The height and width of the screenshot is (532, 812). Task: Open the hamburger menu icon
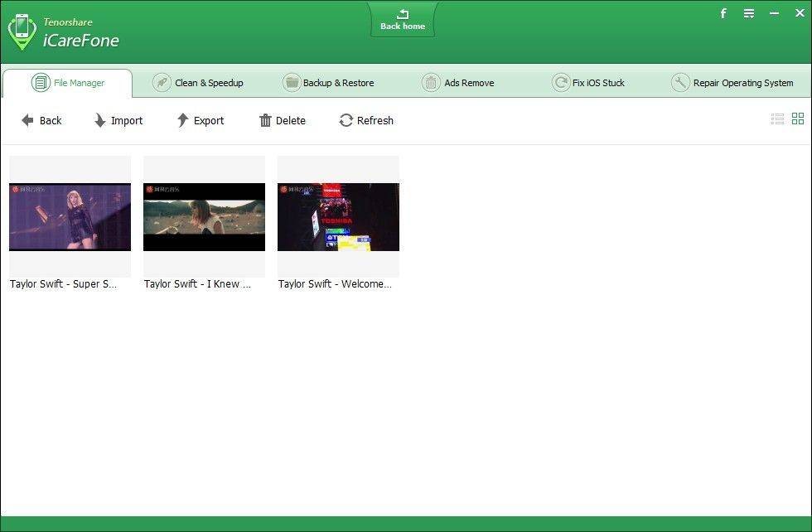(749, 13)
